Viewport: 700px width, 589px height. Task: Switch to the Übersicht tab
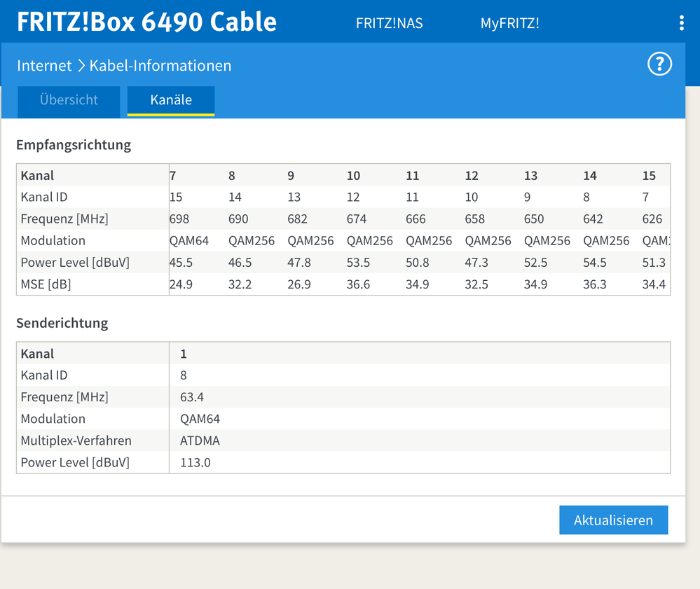tap(69, 100)
